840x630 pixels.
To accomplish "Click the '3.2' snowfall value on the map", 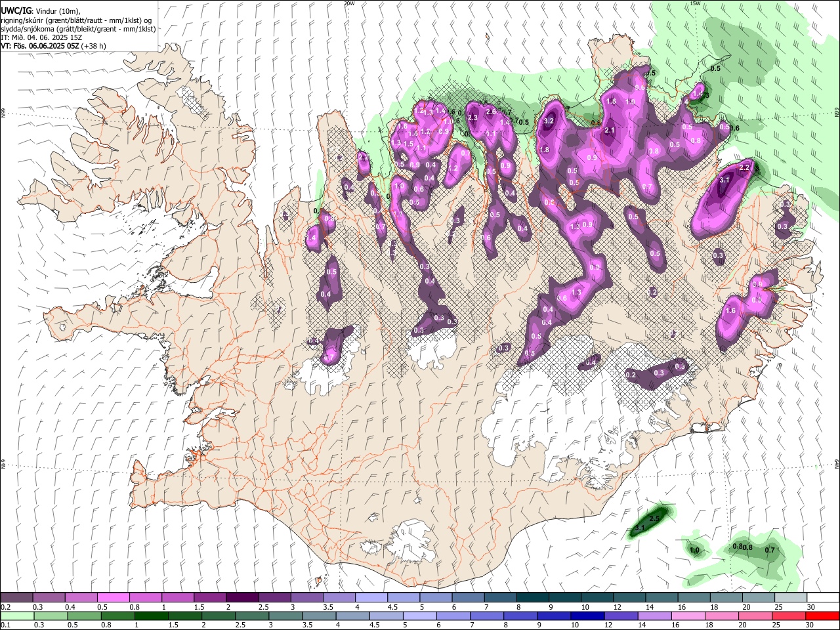I will pyautogui.click(x=549, y=121).
